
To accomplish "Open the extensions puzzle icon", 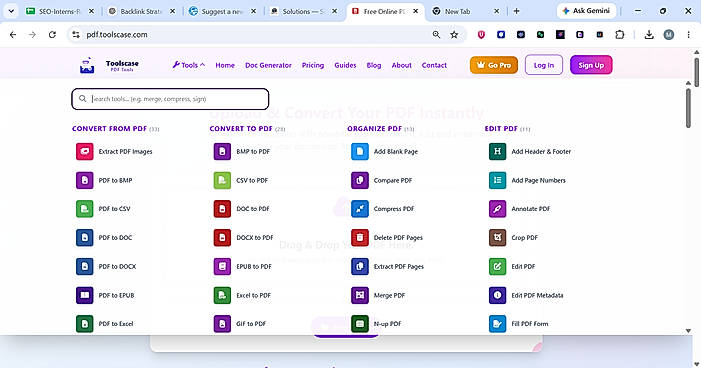I will pyautogui.click(x=620, y=34).
